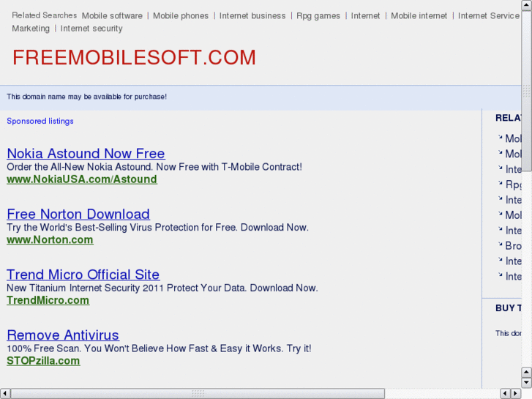Open the Mobile software related search
The image size is (532, 399).
pos(112,16)
